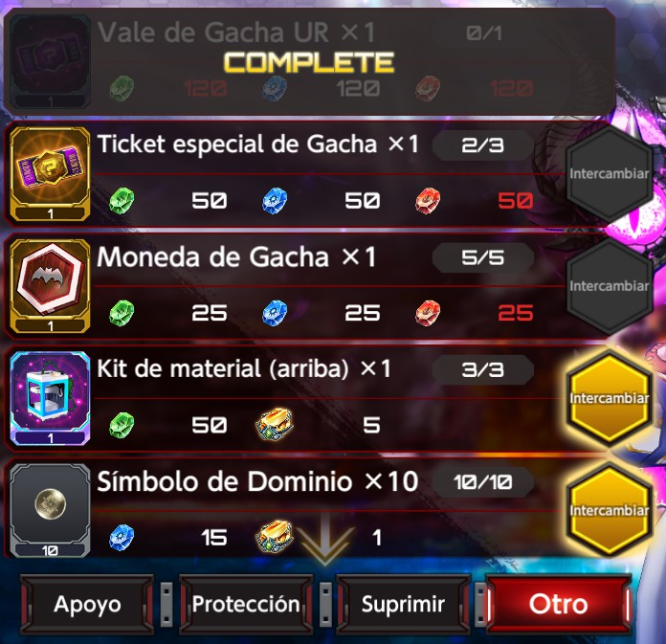This screenshot has width=666, height=644.
Task: Tap the blue gem in the Símbolo de Dominio row
Action: point(122,538)
